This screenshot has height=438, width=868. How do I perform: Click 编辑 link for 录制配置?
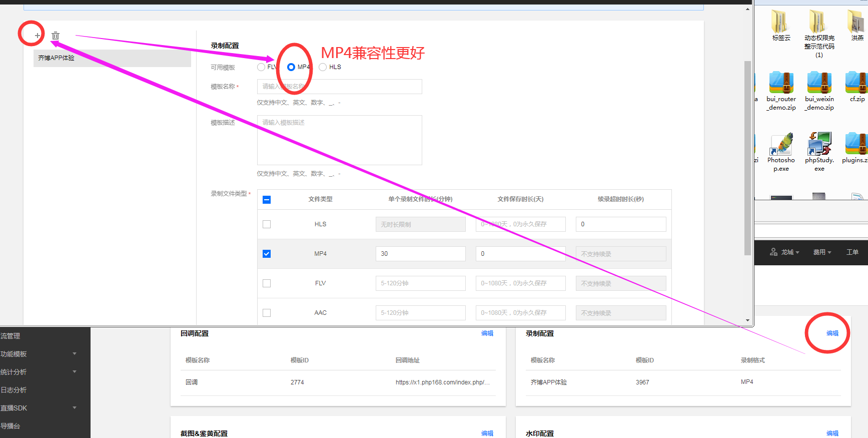coord(832,333)
